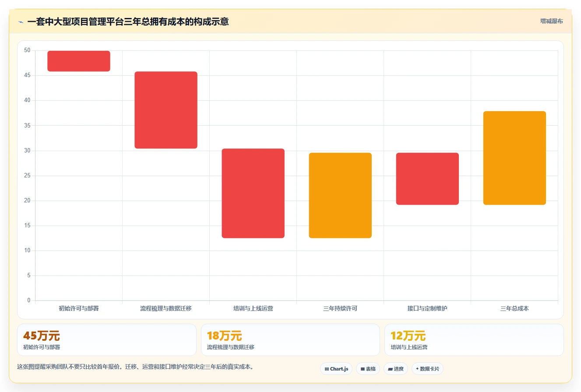Click the x-axis label 三年总成本
Screen dimensions: 581x392
[x=514, y=308]
